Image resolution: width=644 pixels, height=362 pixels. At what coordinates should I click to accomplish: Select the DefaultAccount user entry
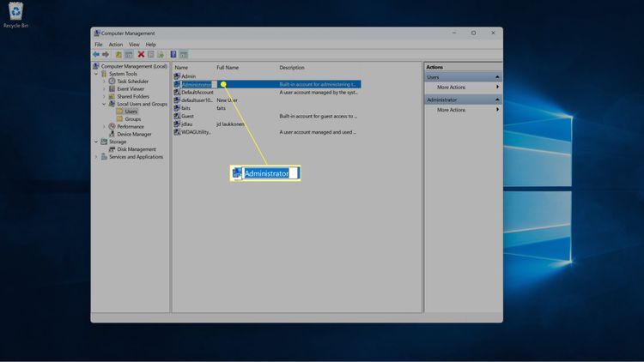click(x=197, y=92)
